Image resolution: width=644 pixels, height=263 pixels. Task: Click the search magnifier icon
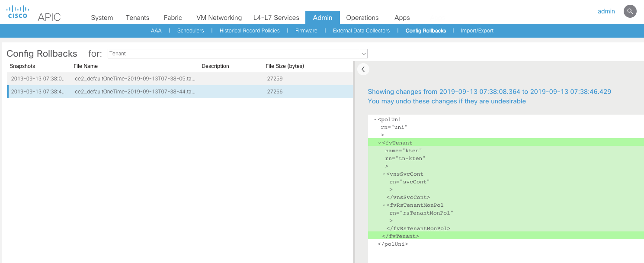coord(630,11)
